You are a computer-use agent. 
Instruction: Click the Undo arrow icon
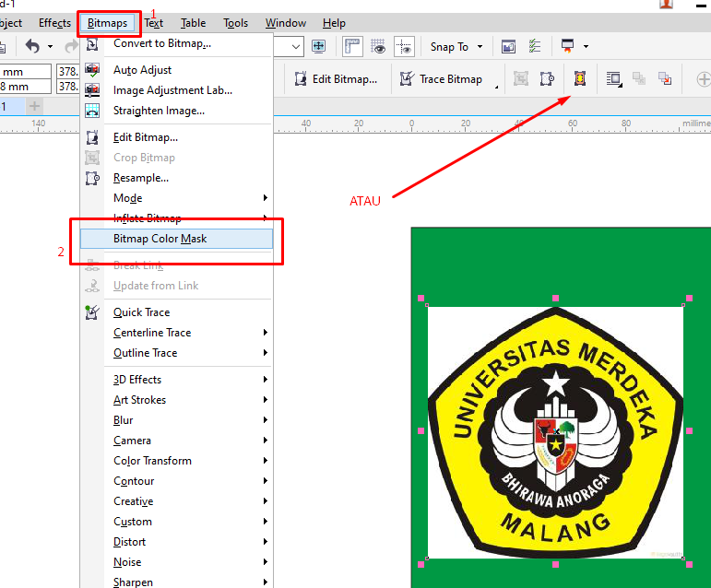click(x=32, y=46)
